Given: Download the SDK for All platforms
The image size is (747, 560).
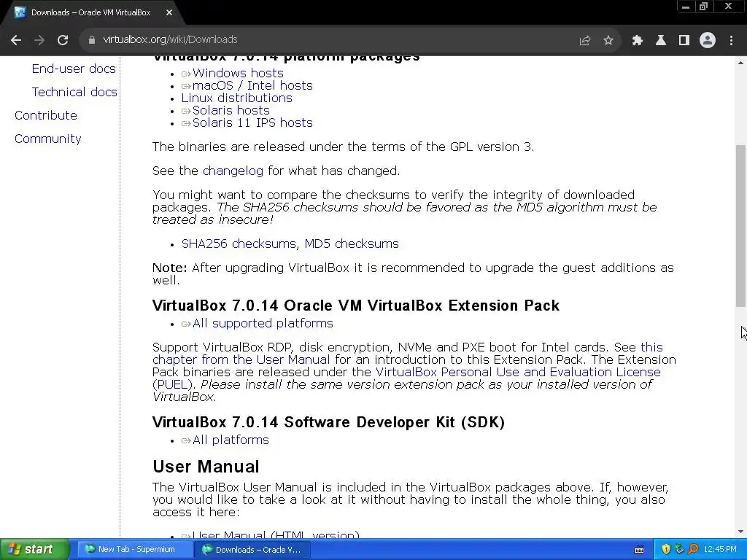Looking at the screenshot, I should tap(231, 440).
